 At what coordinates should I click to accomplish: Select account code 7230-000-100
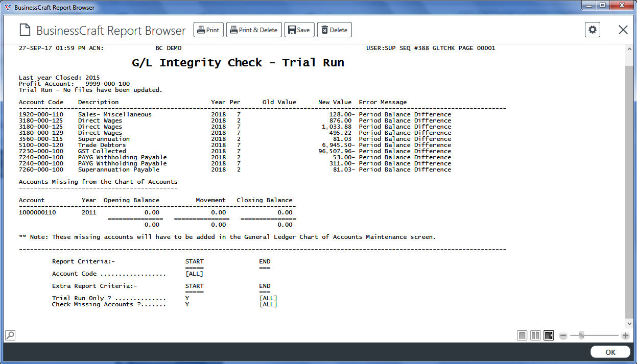tap(41, 151)
